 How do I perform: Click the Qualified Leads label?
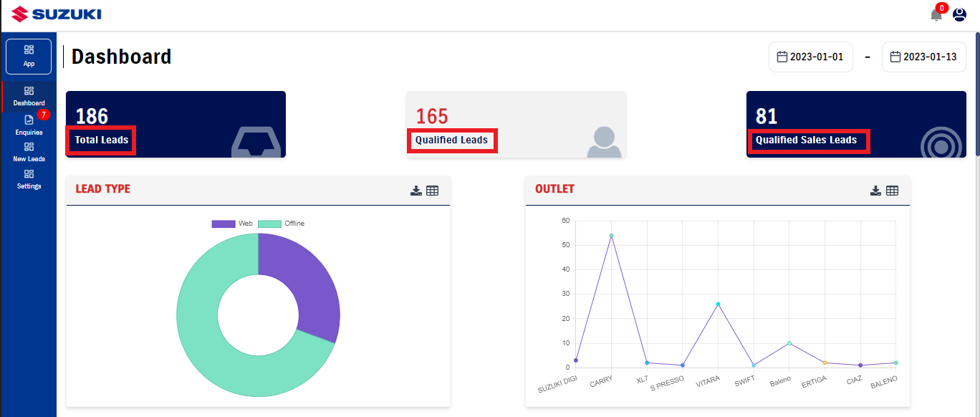tap(451, 140)
